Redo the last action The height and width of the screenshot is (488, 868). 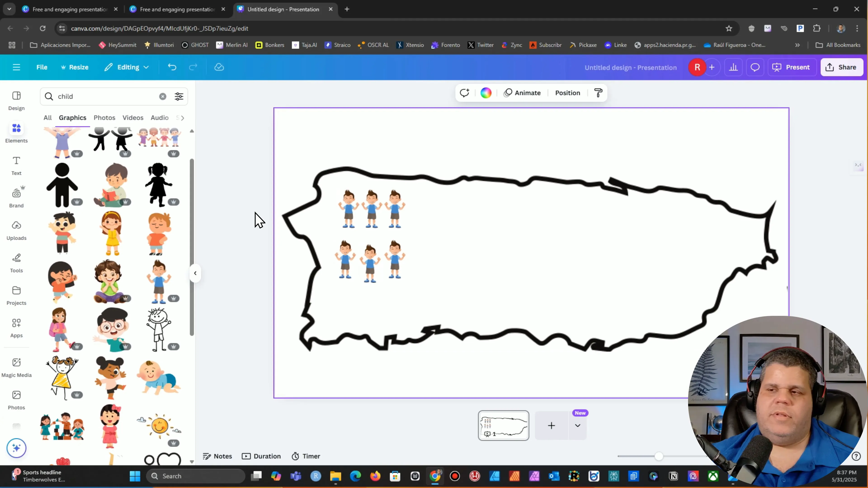tap(193, 67)
